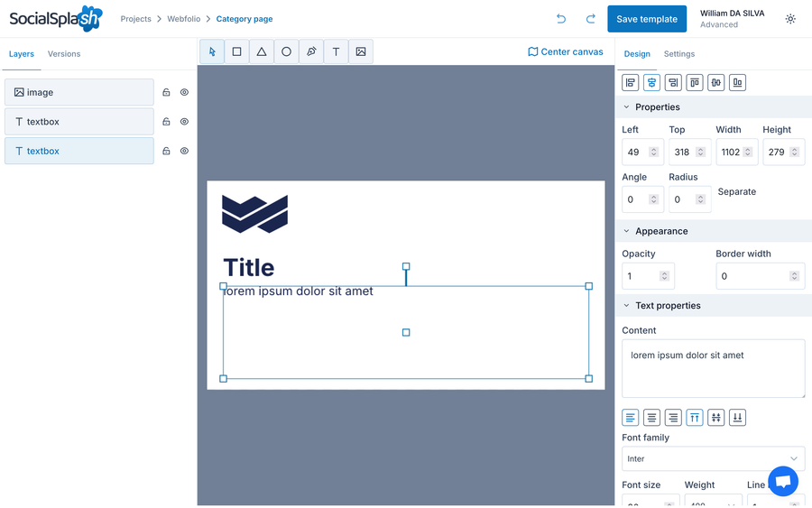Select the Circle shape tool
Screen dimensions: 812x508
286,51
